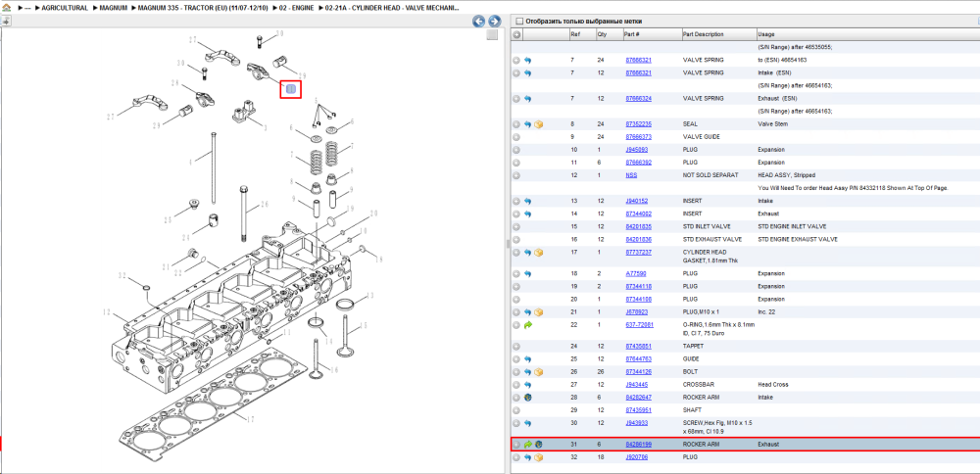Open part number 87666373 link
The width and height of the screenshot is (980, 474).
[x=639, y=137]
